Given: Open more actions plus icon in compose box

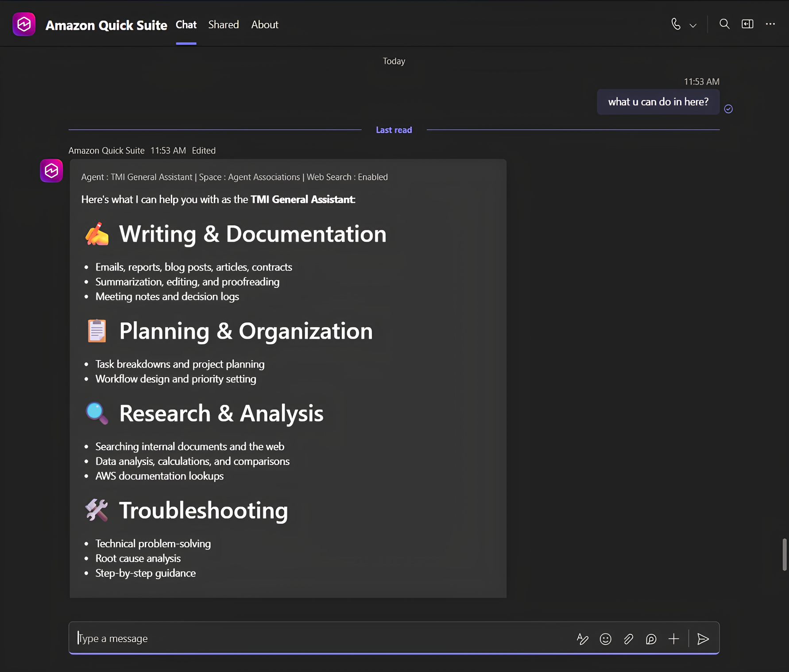Looking at the screenshot, I should click(674, 639).
